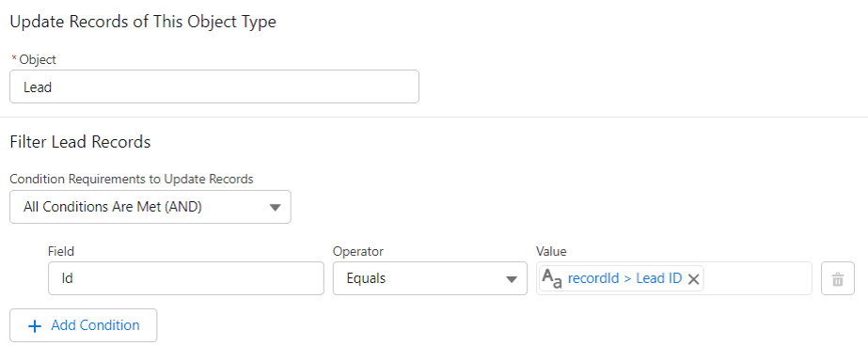Expand the Condition Requirements dropdown arrow

tap(275, 208)
